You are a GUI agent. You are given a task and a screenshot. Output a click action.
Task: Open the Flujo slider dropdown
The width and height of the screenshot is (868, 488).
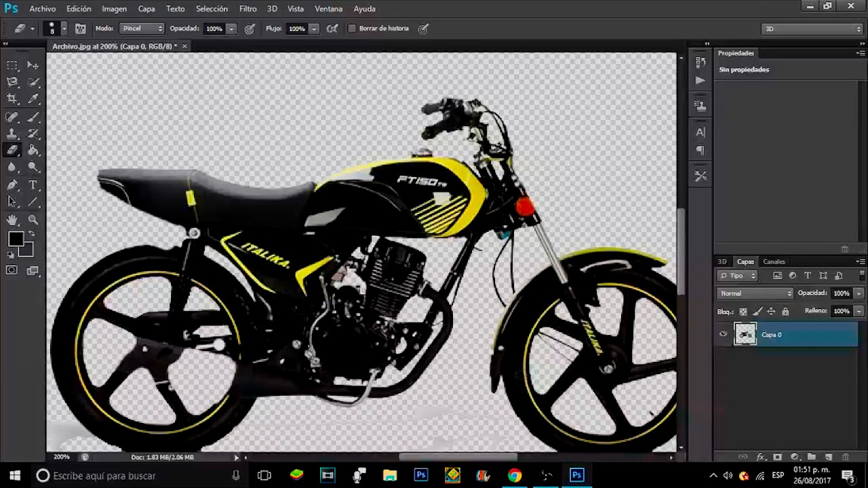coord(314,28)
